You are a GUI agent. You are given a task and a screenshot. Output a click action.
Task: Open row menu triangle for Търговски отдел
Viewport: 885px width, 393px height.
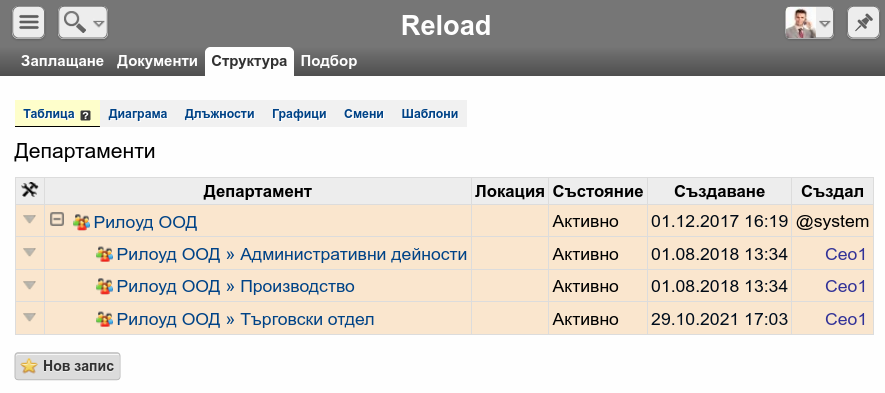click(x=29, y=317)
